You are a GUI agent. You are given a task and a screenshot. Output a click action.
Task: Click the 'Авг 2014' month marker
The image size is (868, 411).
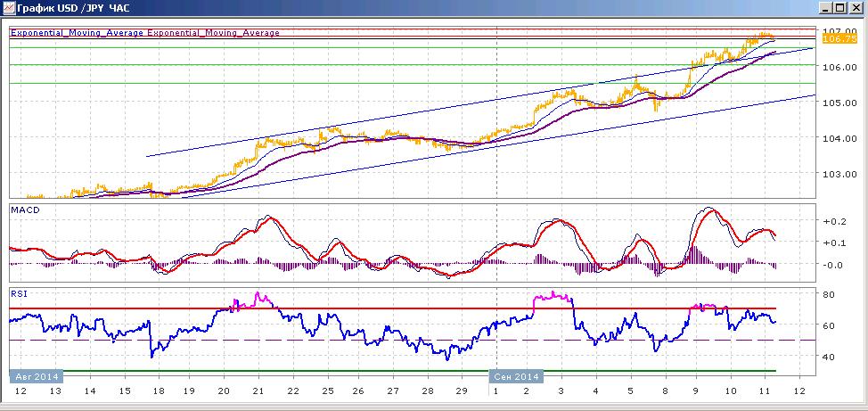tap(37, 376)
